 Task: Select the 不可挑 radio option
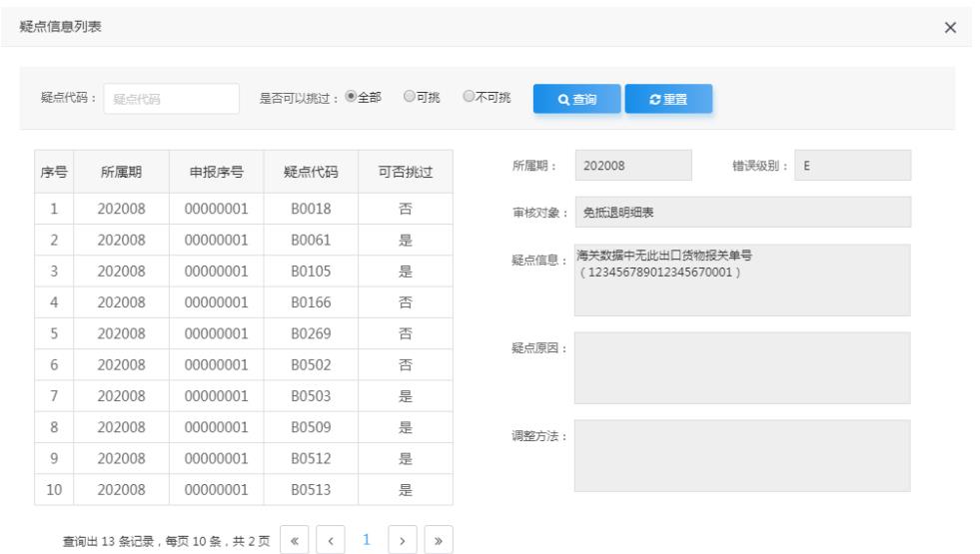tap(468, 97)
